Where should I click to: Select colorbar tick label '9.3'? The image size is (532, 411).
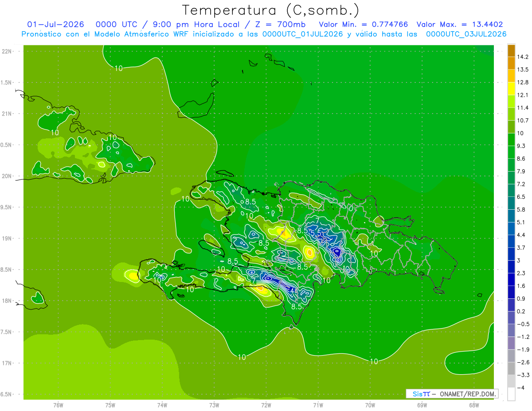coord(522,146)
